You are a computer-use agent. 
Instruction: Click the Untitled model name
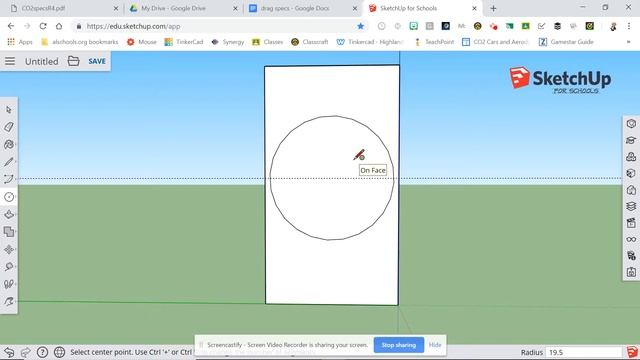42,61
